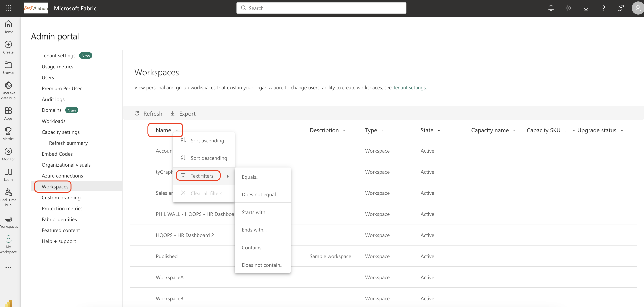Click the Refresh toolbar button
The image size is (644, 307).
(x=149, y=113)
